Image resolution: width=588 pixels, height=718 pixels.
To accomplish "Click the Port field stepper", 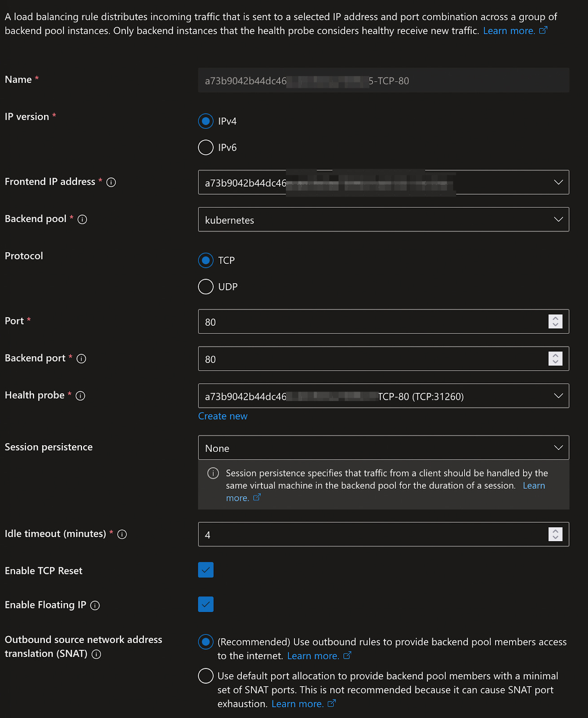I will tap(555, 321).
